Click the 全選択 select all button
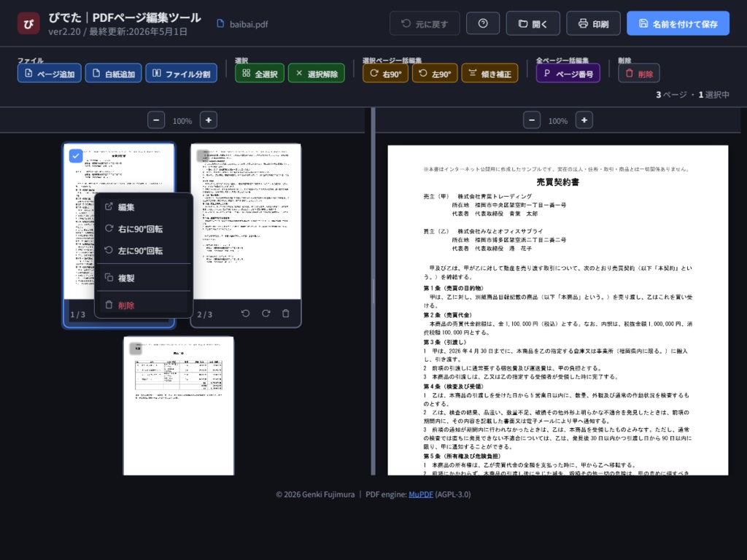 [260, 74]
